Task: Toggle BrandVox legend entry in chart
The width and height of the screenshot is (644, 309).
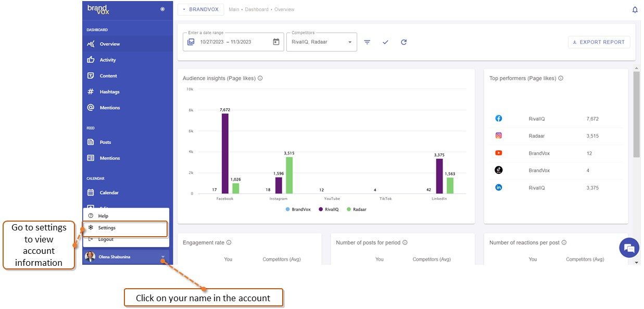Action: coord(299,209)
